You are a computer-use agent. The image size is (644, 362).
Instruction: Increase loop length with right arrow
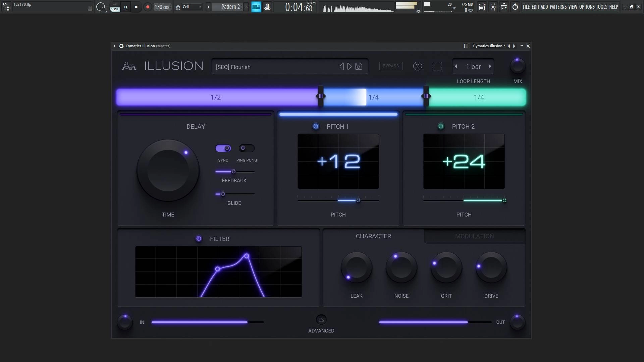pyautogui.click(x=490, y=66)
